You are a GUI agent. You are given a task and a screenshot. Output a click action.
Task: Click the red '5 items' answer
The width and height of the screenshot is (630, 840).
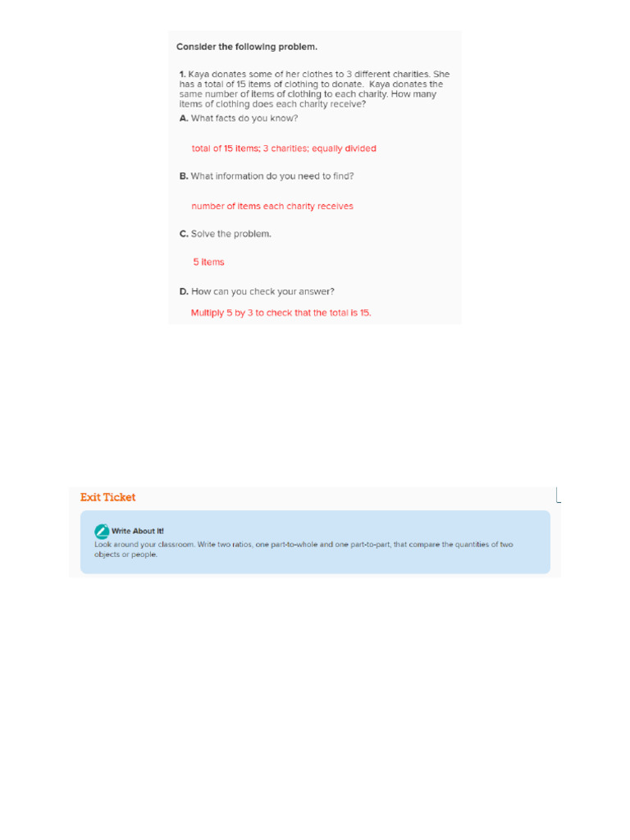point(209,262)
